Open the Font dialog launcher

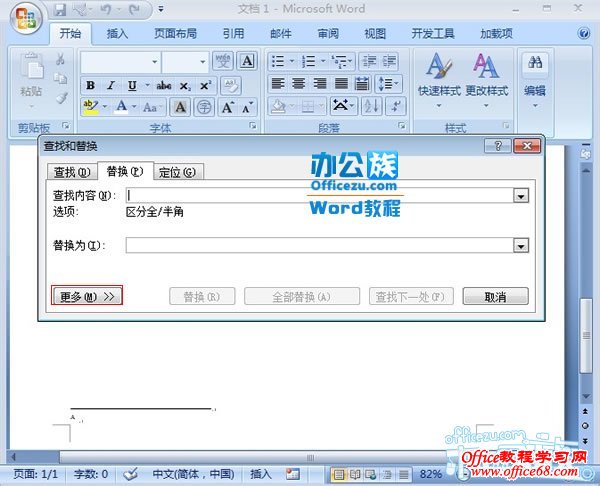tap(253, 126)
